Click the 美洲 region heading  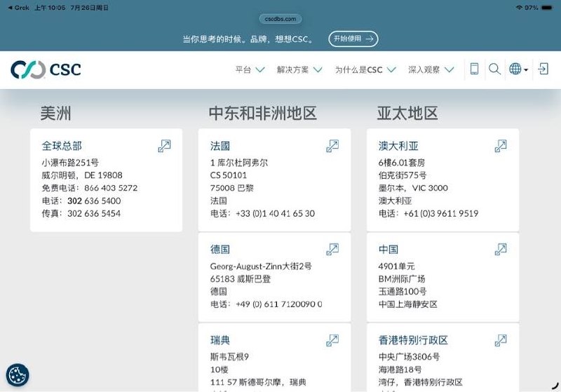pos(55,114)
